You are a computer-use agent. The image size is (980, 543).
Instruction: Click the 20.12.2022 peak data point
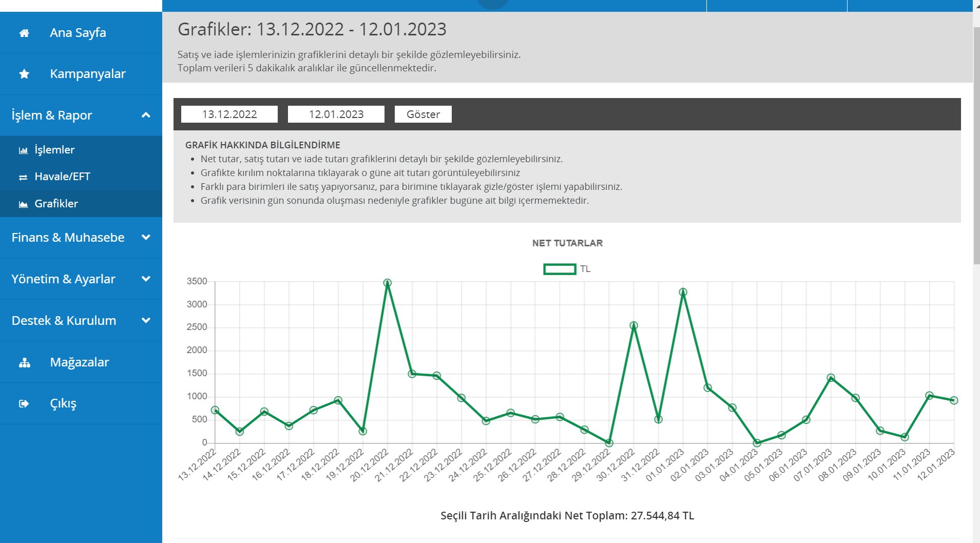click(x=388, y=283)
